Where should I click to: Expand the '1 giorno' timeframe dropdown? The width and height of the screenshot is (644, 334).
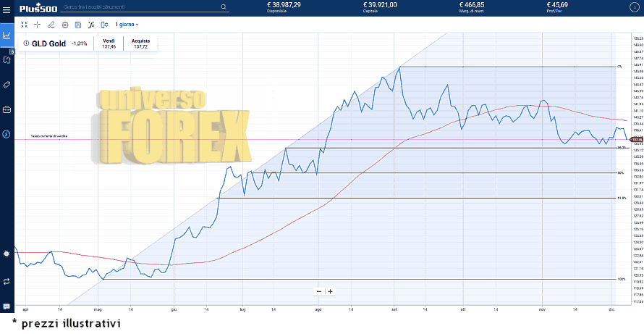pyautogui.click(x=127, y=25)
